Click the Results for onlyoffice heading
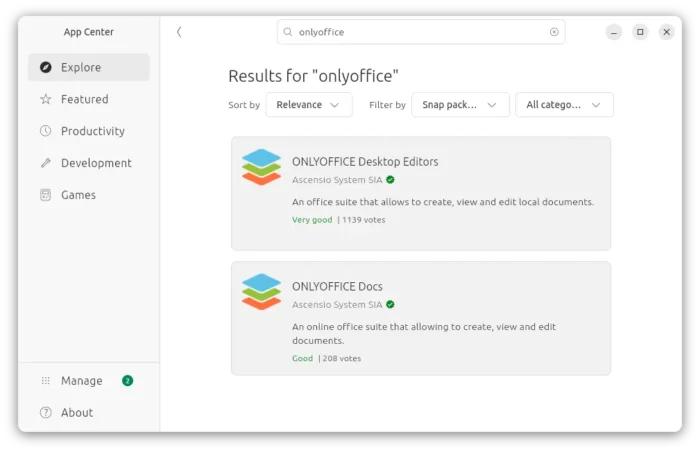The width and height of the screenshot is (700, 452). tap(313, 76)
